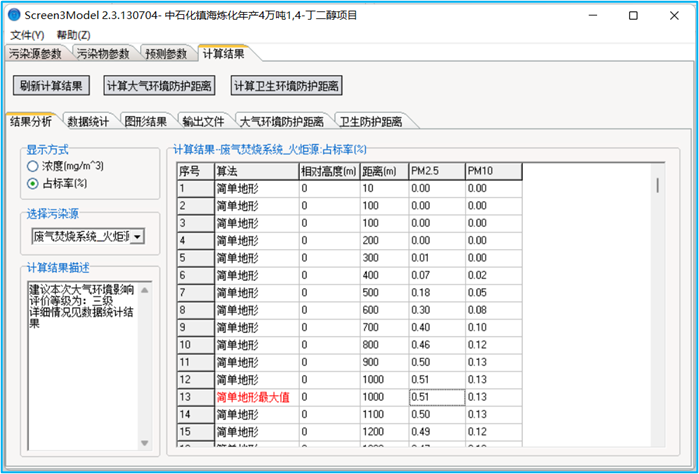Click the 计算卫生环境防护距离 button
Viewport: 699px width, 474px height.
pos(287,86)
